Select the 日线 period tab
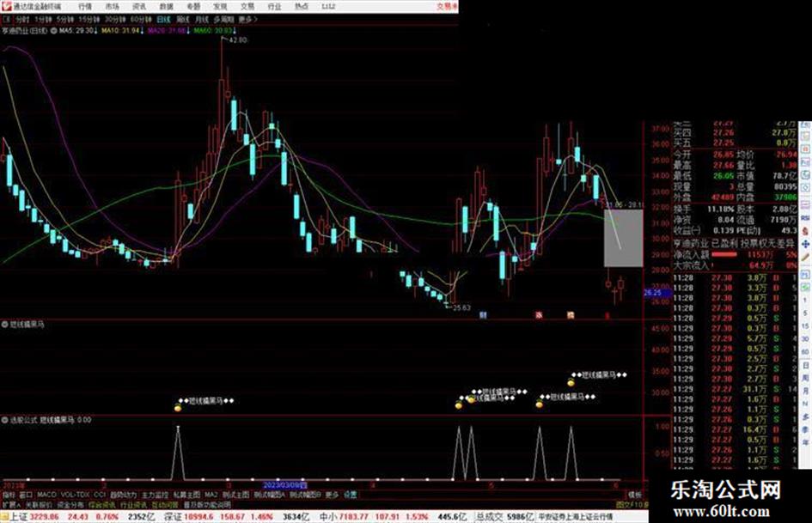Image resolution: width=812 pixels, height=523 pixels. point(163,19)
